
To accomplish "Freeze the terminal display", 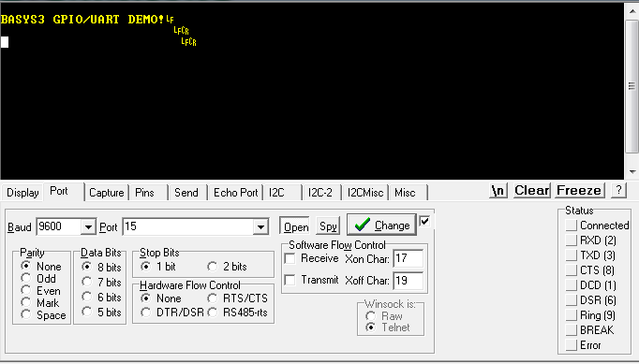I will coord(579,191).
